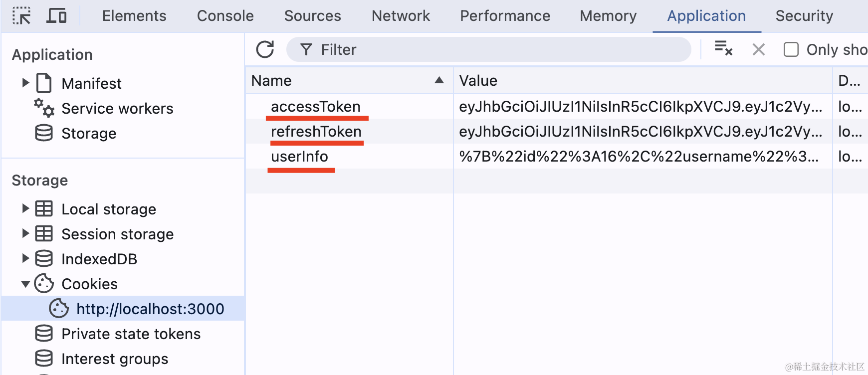Click the Manifest file icon

point(44,83)
